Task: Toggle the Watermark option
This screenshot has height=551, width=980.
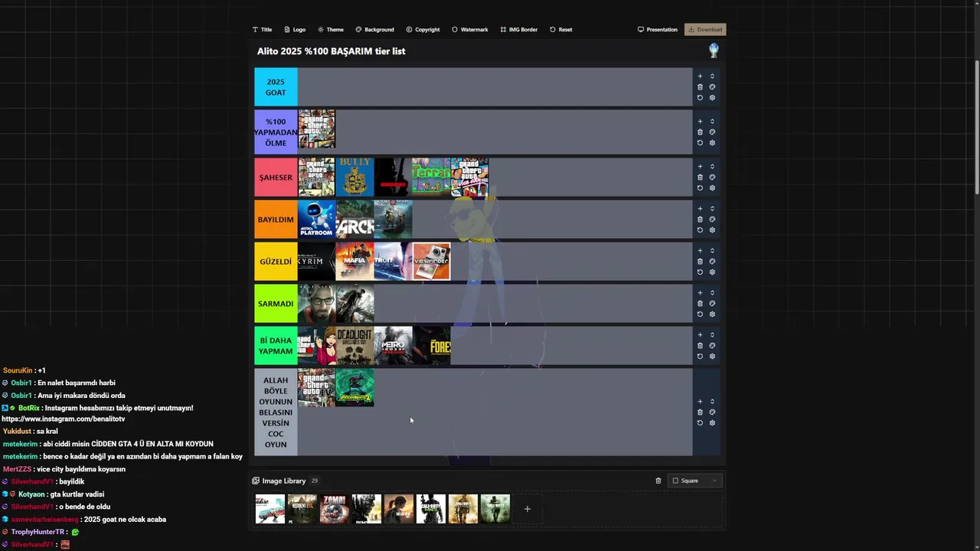Action: tap(469, 30)
